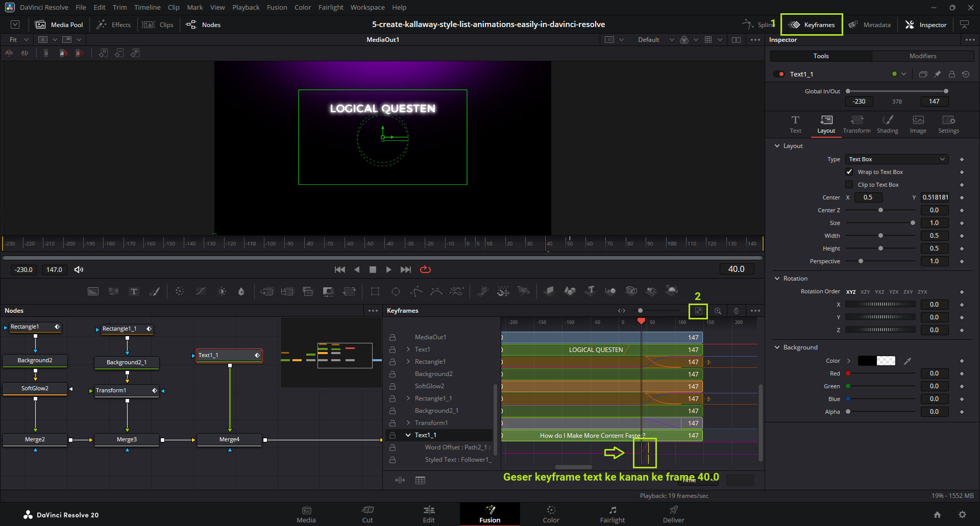Click the Play button in transport controls

(x=389, y=269)
